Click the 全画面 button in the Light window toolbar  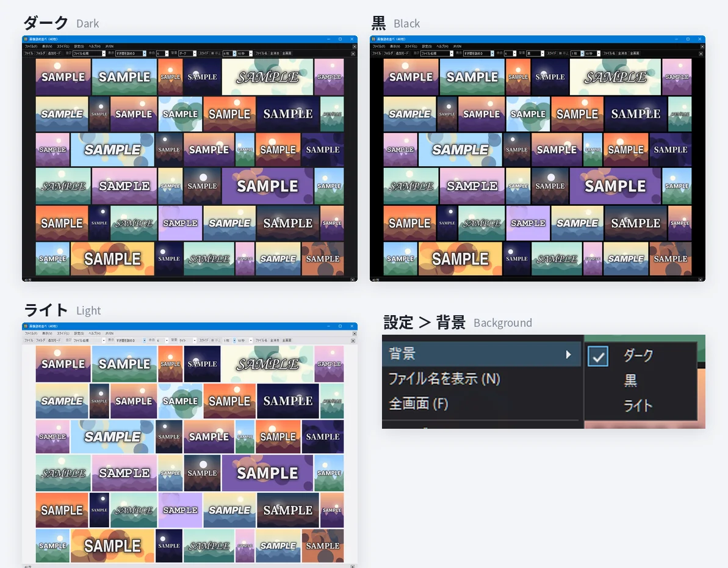pyautogui.click(x=287, y=341)
